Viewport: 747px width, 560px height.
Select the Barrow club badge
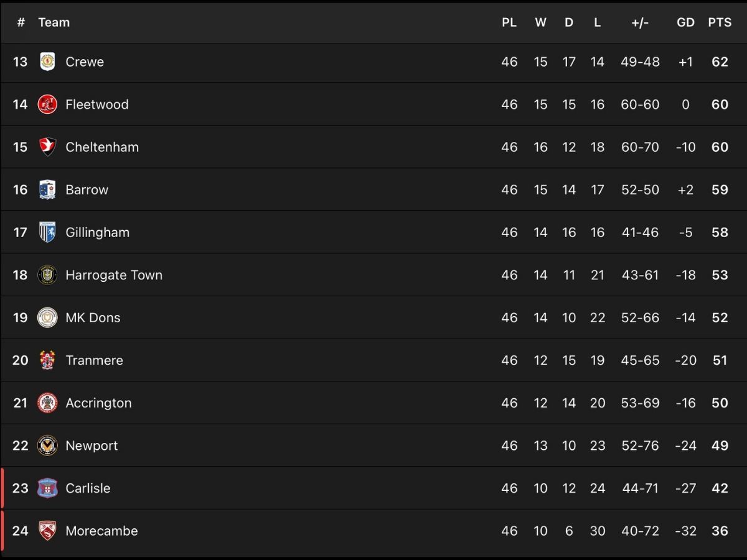coord(47,190)
